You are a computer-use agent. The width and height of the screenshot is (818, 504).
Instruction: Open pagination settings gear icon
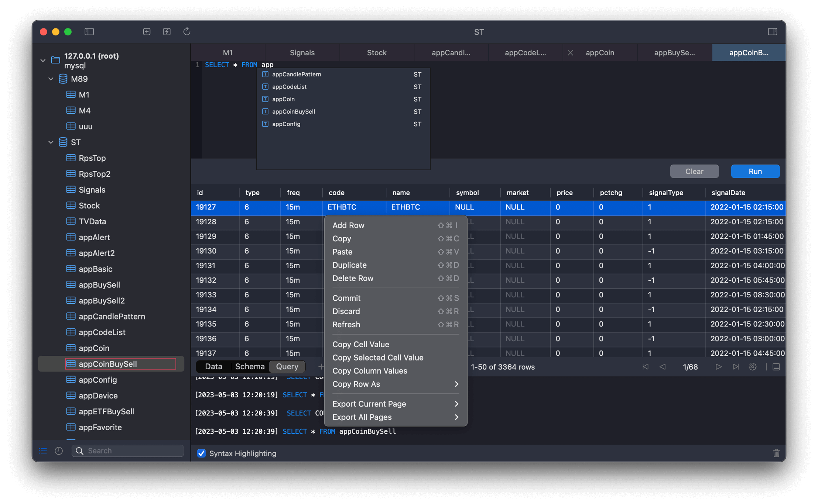(753, 367)
